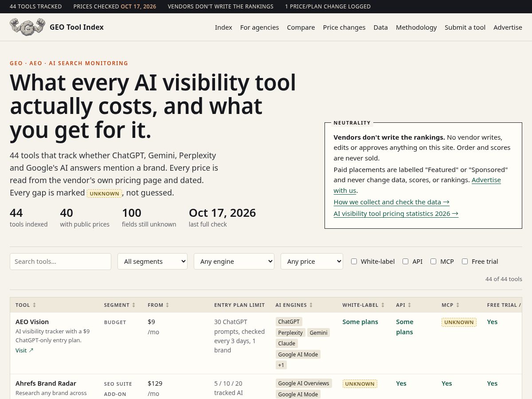This screenshot has width=532, height=399.
Task: Open the Compare nav link
Action: pyautogui.click(x=301, y=27)
